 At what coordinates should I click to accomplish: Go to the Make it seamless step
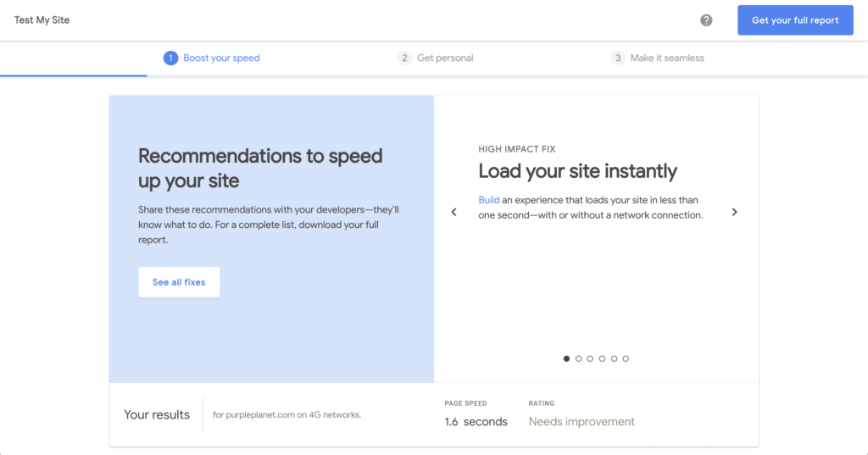pos(658,58)
